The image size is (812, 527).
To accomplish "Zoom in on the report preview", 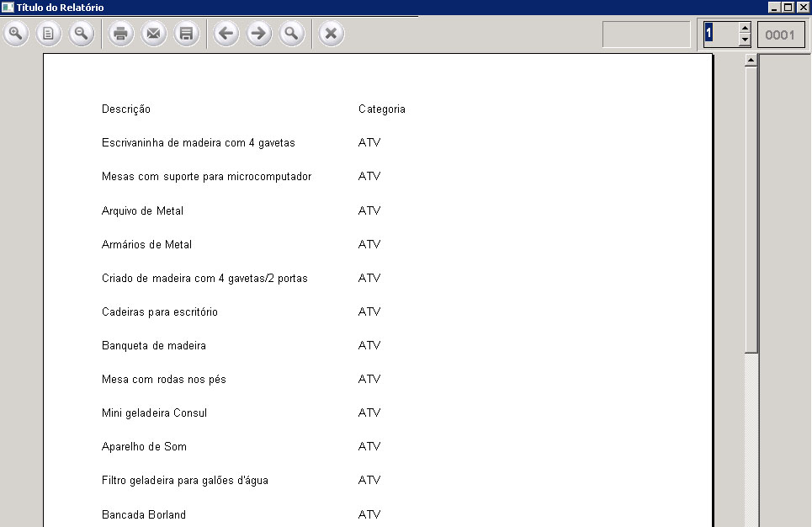I will [16, 35].
